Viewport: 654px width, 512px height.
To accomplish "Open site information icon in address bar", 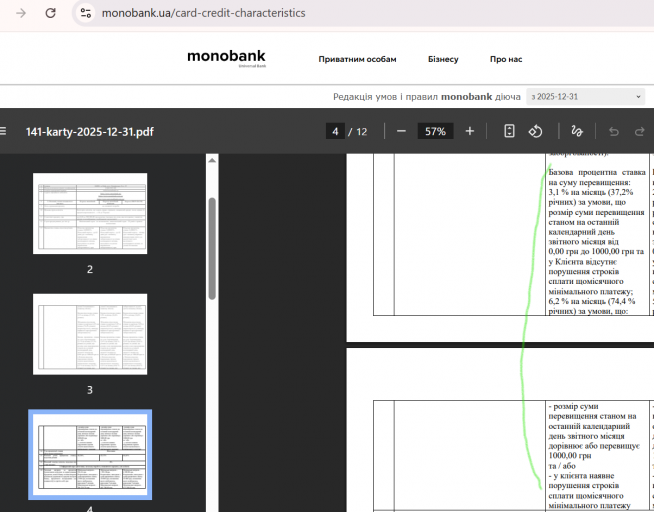I will (x=86, y=13).
